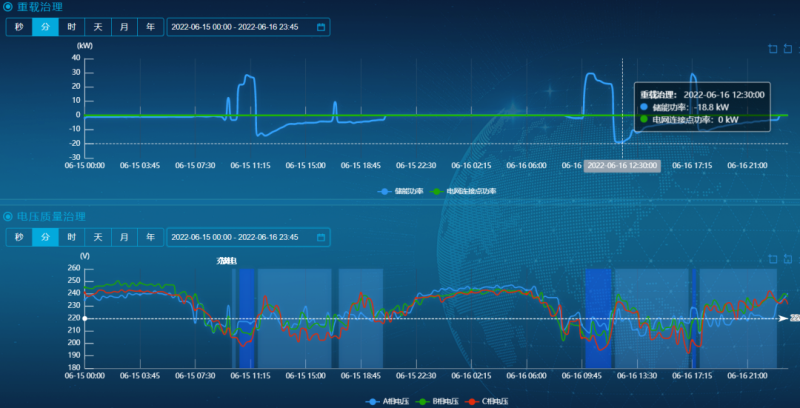Select 年 granularity in the 电压质量治理 panel
This screenshot has height=408, width=800.
[x=150, y=237]
